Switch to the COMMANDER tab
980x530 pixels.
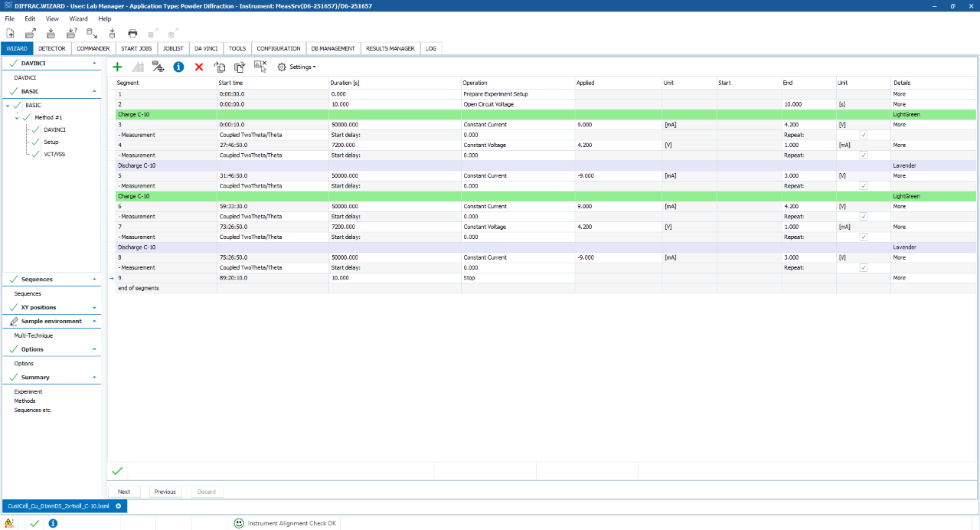pyautogui.click(x=93, y=48)
